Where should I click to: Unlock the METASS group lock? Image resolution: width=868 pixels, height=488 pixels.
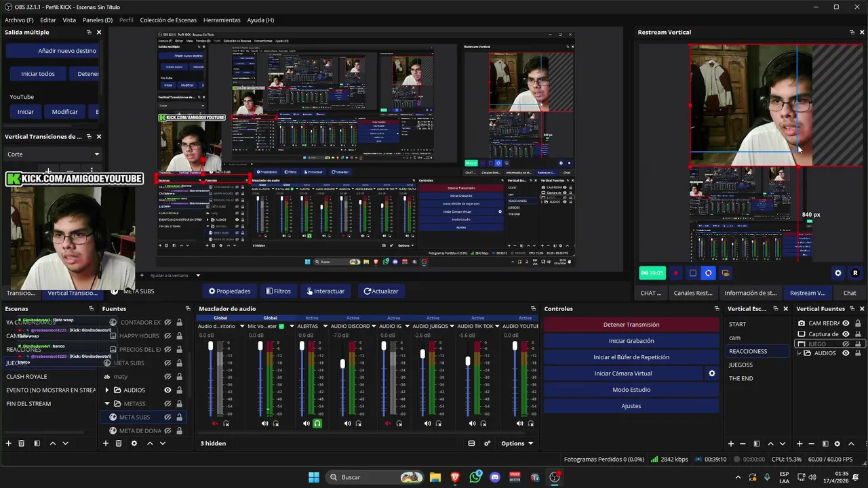179,404
